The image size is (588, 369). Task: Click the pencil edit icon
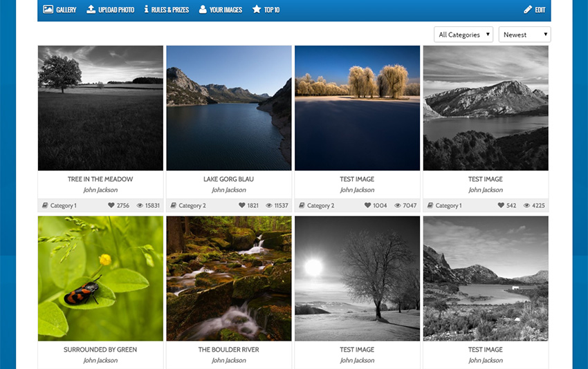point(528,10)
